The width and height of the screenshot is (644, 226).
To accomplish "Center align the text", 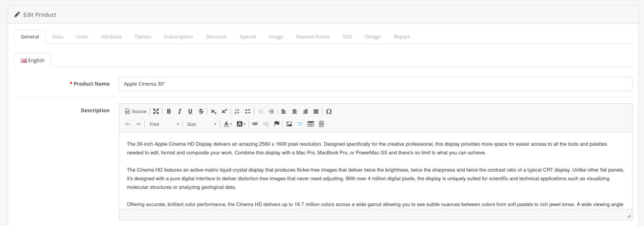I will pos(294,111).
